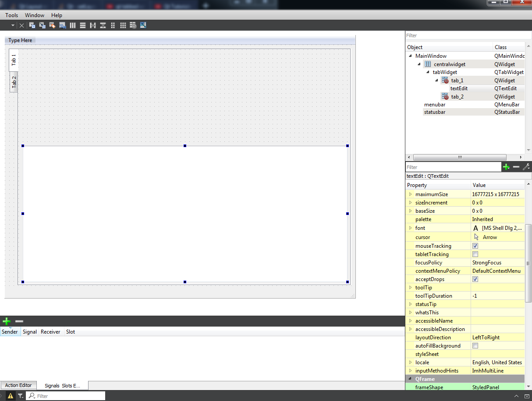Click the Break Layout icon in the toolbar
Viewport: 532px width, 401px height.
133,25
